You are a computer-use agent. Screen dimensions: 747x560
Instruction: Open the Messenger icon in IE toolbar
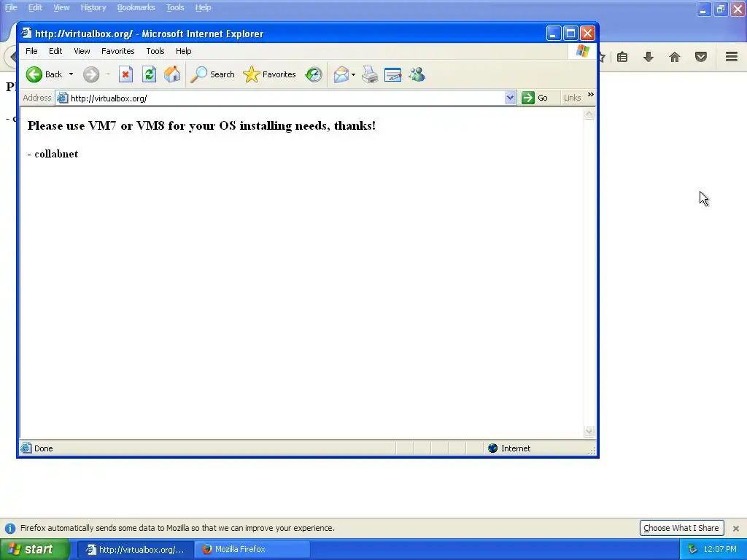[417, 74]
